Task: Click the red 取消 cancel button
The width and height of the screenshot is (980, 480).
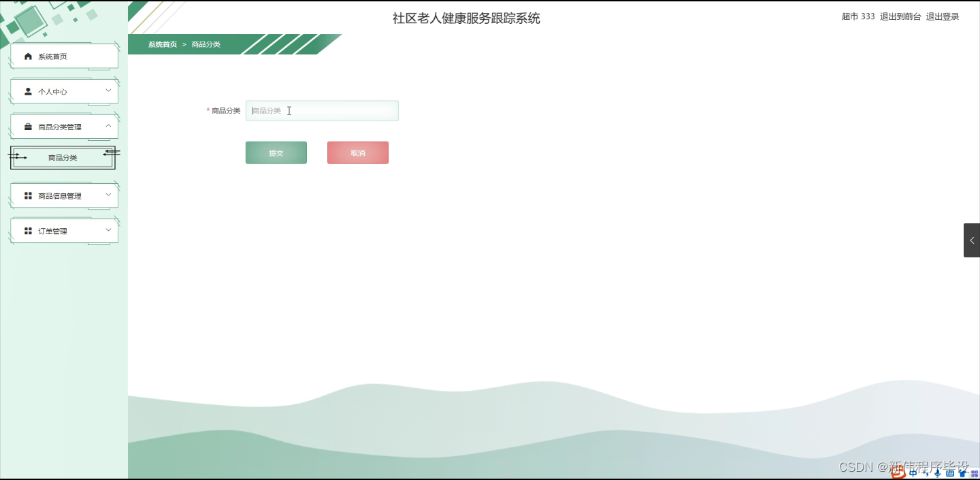Action: tap(357, 153)
